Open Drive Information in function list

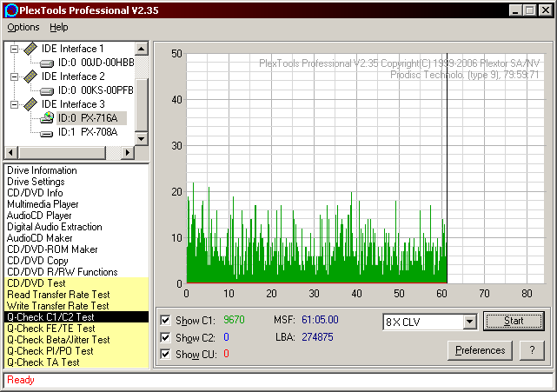point(42,170)
